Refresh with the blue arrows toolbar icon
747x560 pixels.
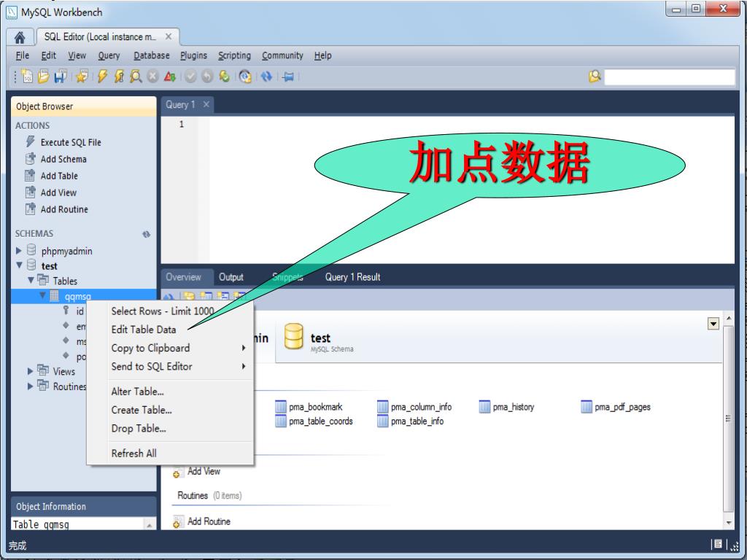click(x=266, y=76)
